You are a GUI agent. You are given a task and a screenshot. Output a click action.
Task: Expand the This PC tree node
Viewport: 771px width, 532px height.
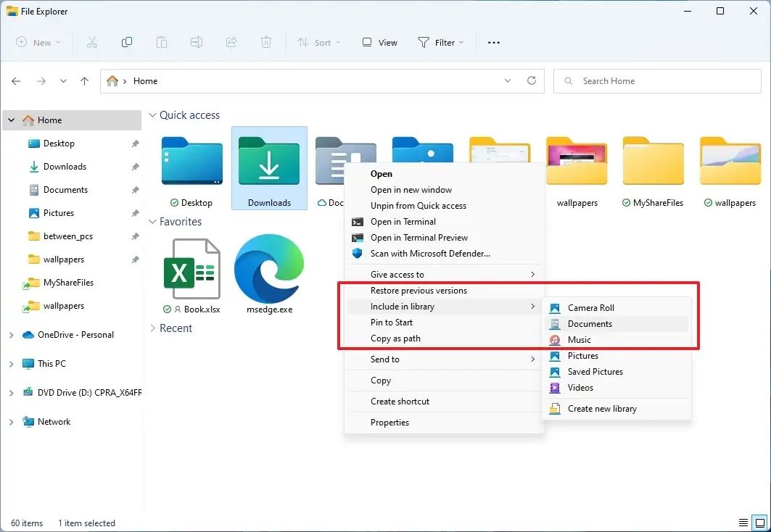11,364
